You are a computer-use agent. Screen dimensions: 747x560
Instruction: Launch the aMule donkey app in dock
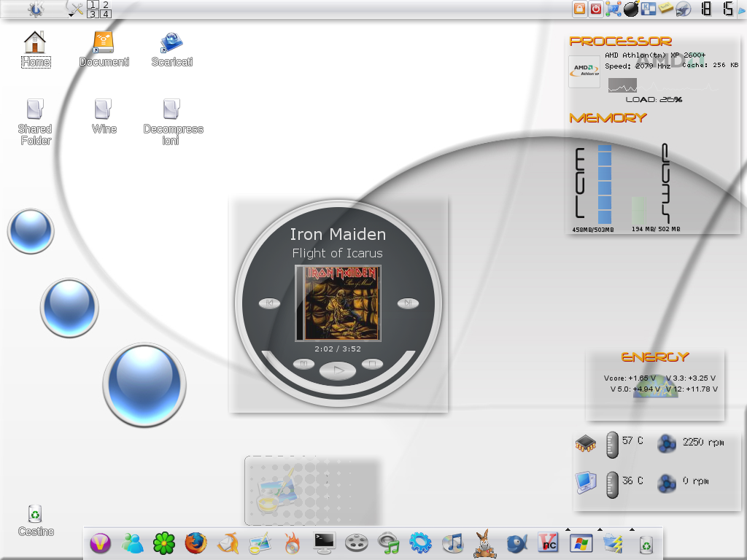click(484, 543)
